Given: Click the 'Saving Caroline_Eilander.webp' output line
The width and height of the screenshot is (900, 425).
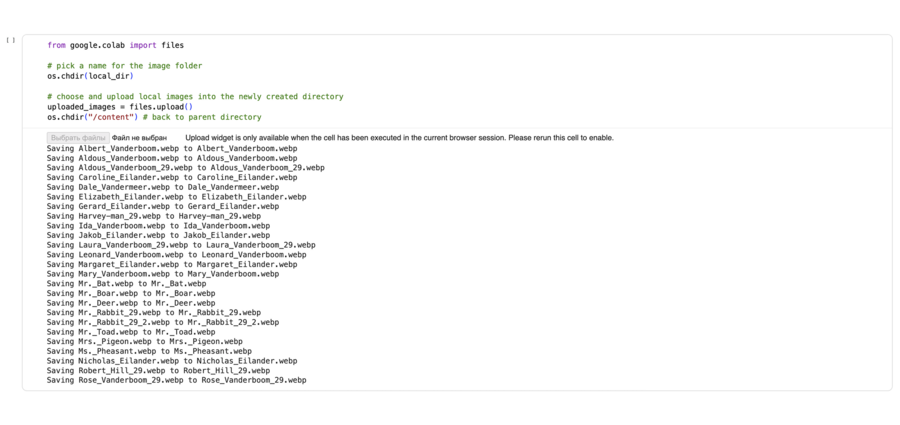Looking at the screenshot, I should tap(170, 177).
